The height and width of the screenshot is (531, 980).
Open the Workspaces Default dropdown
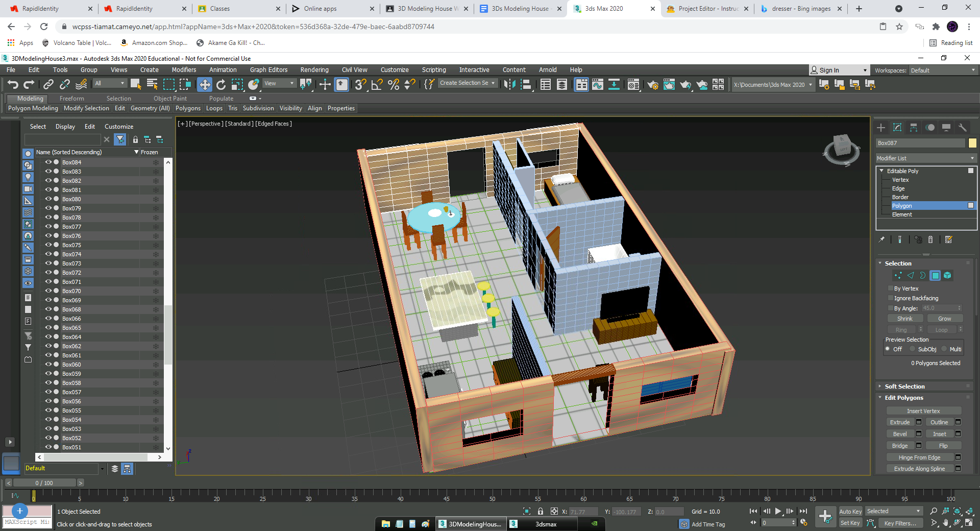point(942,70)
